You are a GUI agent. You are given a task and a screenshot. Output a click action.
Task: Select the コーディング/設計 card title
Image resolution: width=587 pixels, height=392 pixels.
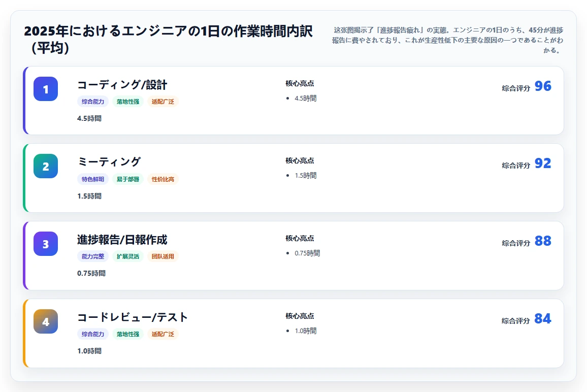(122, 85)
